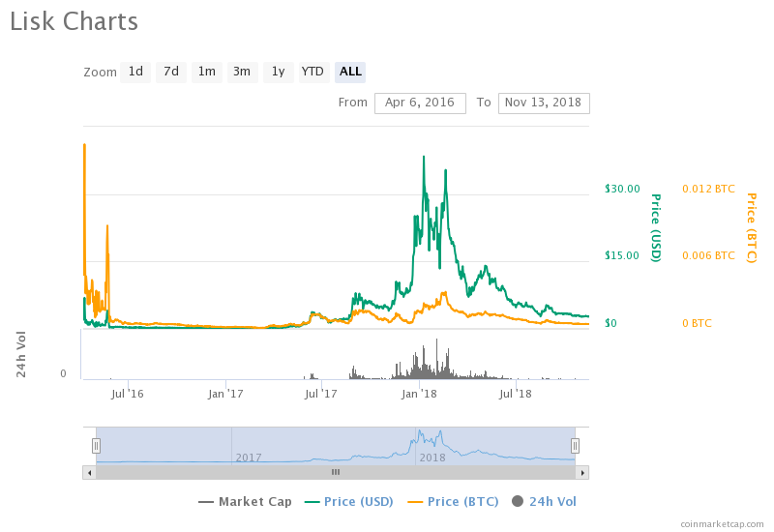Click the Jul '16 axis label
Viewport: 774px width, 532px height.
click(128, 394)
